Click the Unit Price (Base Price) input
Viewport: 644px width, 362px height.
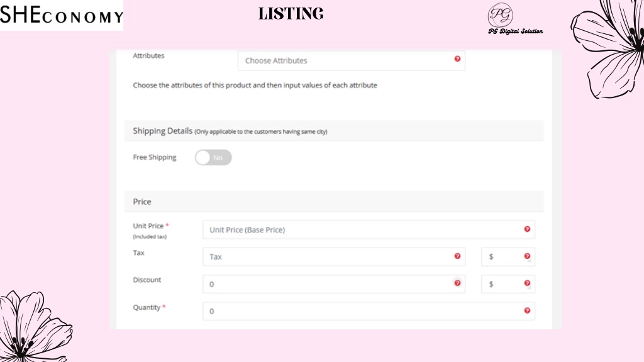pos(369,230)
